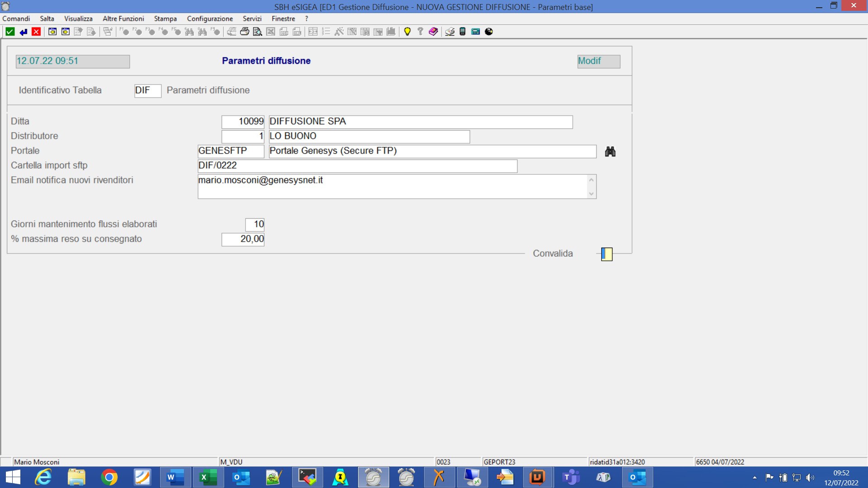This screenshot has height=488, width=868.
Task: Click the red X cancel icon
Action: (36, 32)
